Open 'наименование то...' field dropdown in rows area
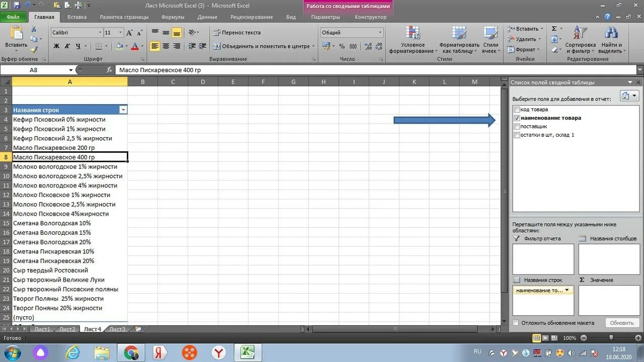Viewport: 644px width, 362px height. pyautogui.click(x=568, y=290)
